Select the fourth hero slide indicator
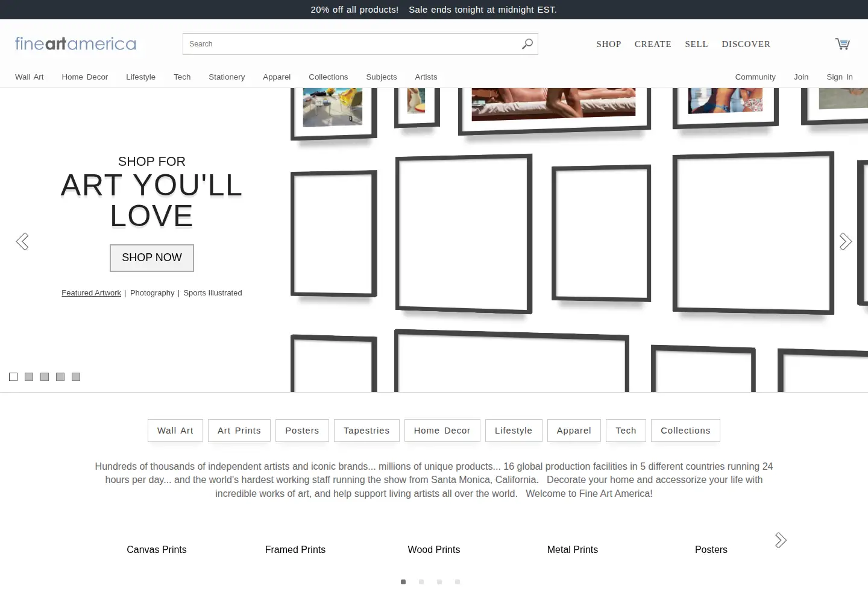 pos(60,377)
